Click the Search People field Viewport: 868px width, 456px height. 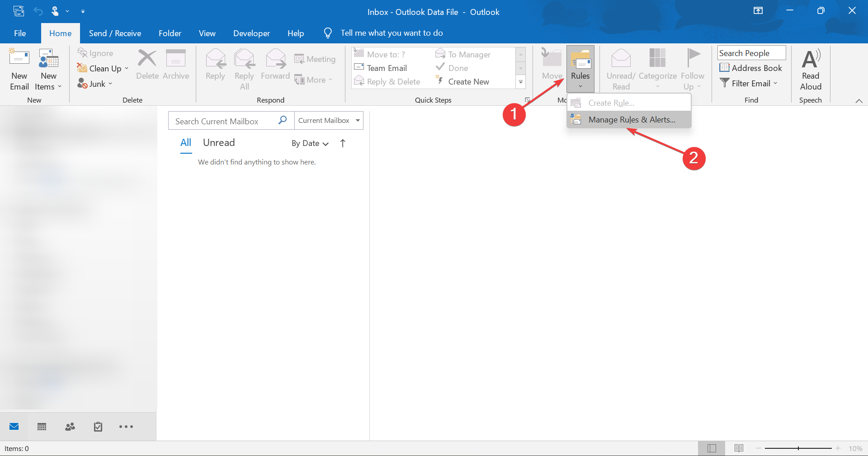751,53
